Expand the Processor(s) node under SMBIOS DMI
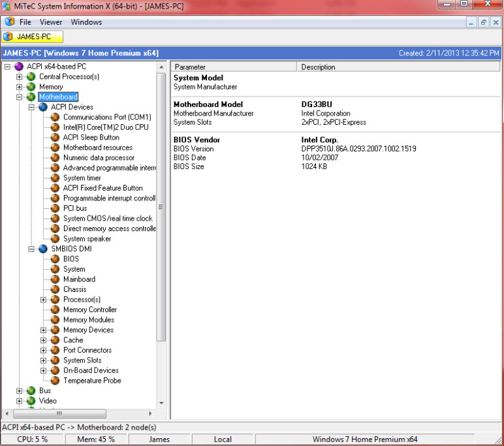This screenshot has height=446, width=504. (x=43, y=300)
